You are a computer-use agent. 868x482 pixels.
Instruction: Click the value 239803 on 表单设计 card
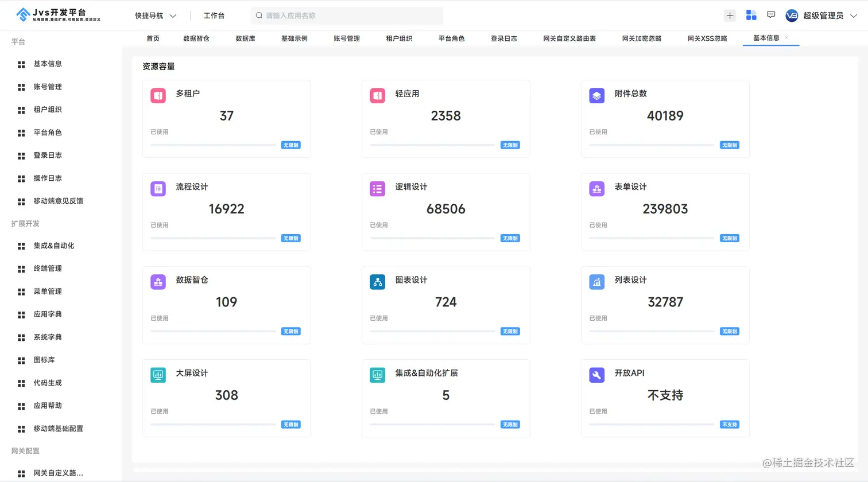pyautogui.click(x=665, y=209)
